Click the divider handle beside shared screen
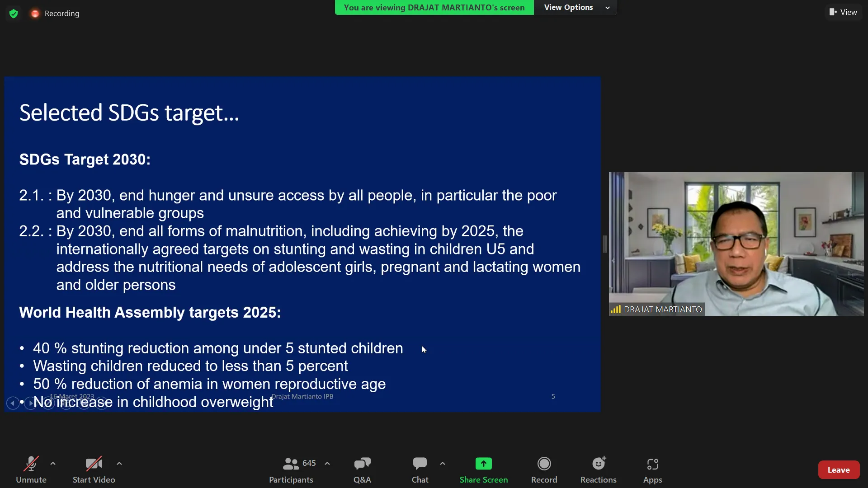Screen dimensions: 868x488 (x=605, y=244)
